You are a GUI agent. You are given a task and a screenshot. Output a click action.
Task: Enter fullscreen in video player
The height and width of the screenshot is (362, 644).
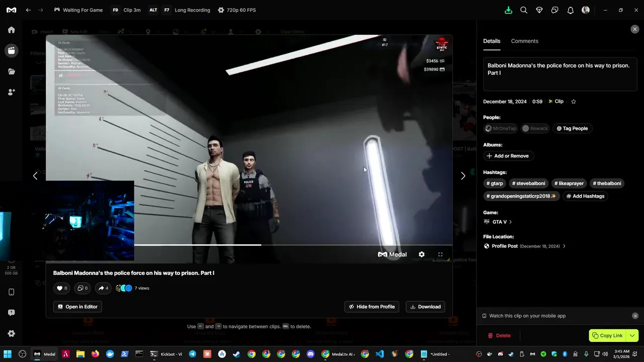pyautogui.click(x=440, y=254)
